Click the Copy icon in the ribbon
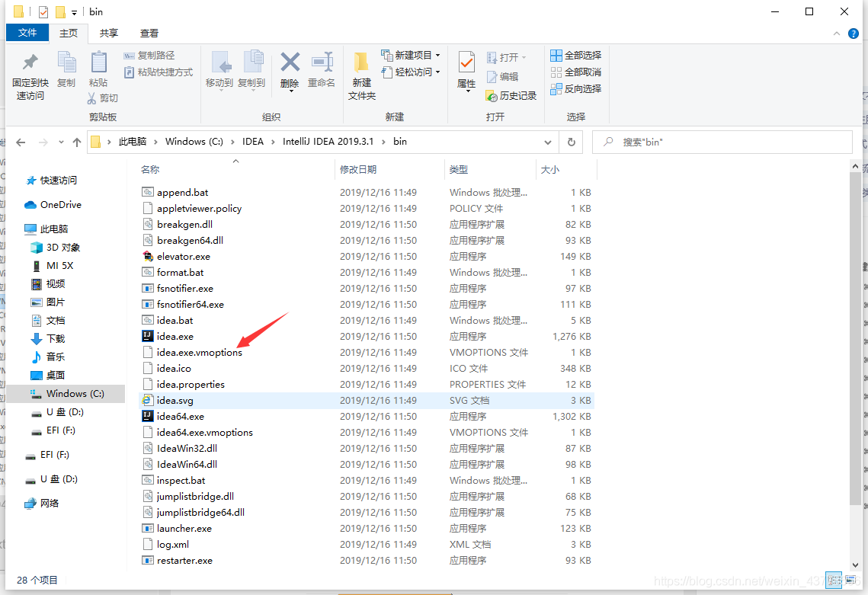This screenshot has height=595, width=868. [66, 62]
